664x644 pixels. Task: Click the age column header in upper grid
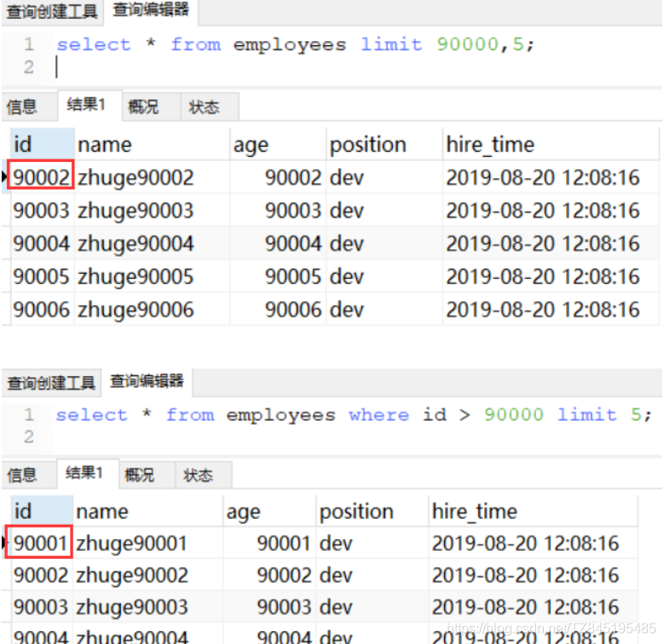278,144
